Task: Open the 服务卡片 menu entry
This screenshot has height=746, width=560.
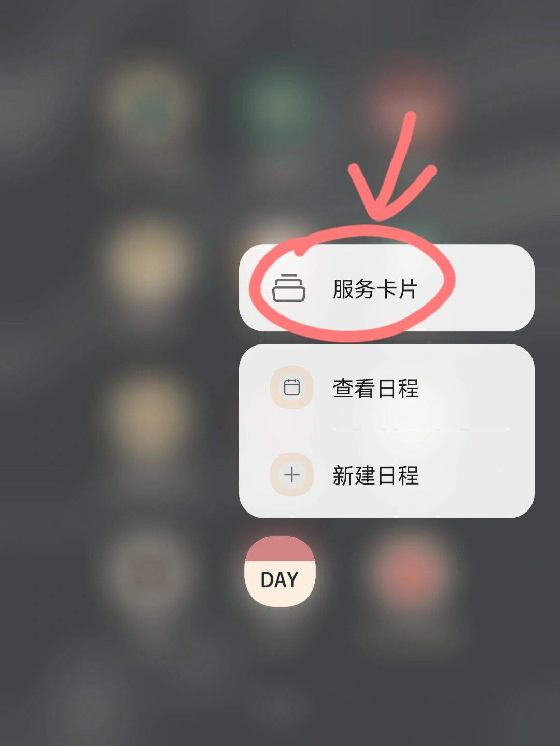Action: coord(386,288)
